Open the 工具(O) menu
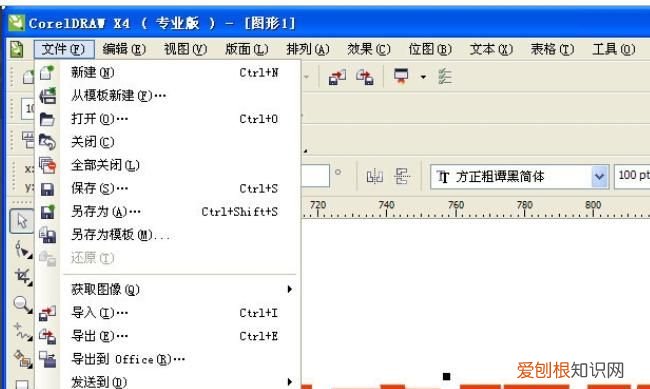Viewport: 650px width, 389px height. tap(614, 49)
